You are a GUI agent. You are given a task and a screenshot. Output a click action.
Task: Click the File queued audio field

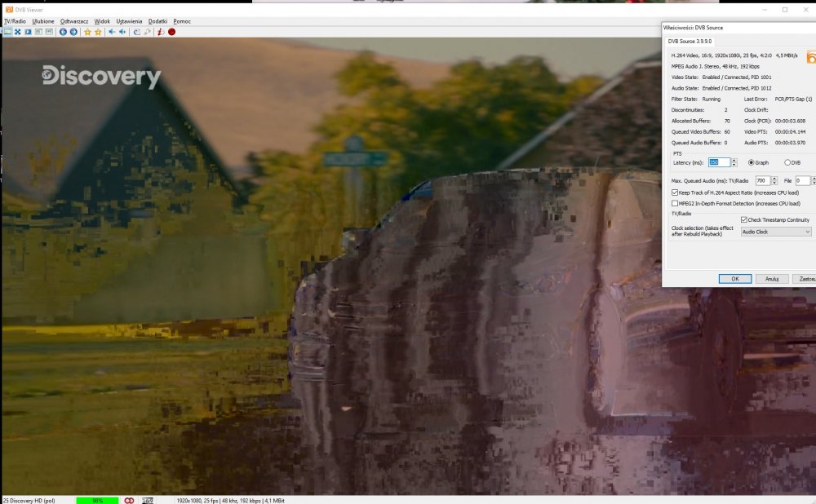pos(802,180)
